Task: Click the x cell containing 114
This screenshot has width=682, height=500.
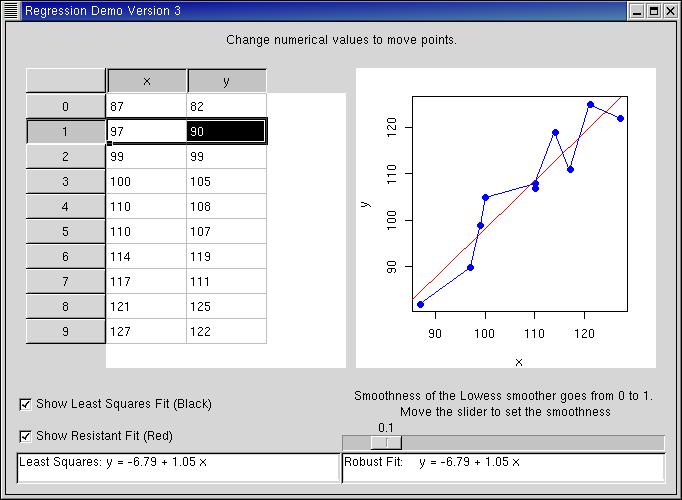Action: click(146, 257)
